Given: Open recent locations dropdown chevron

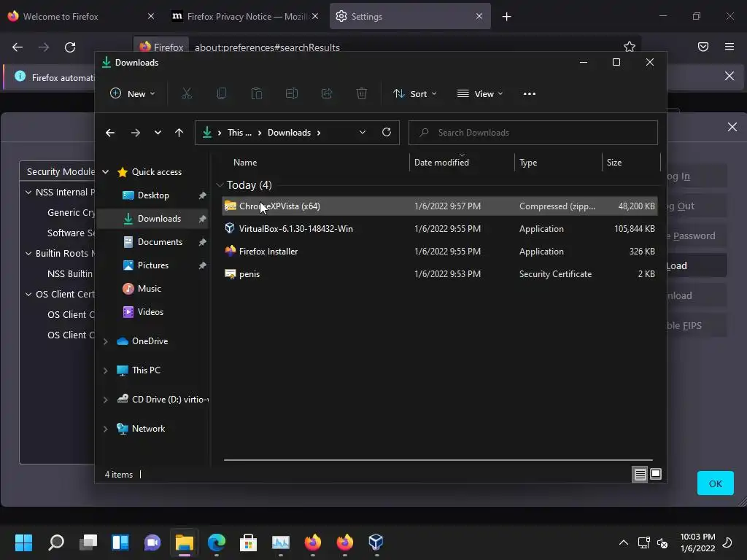Looking at the screenshot, I should coord(158,133).
